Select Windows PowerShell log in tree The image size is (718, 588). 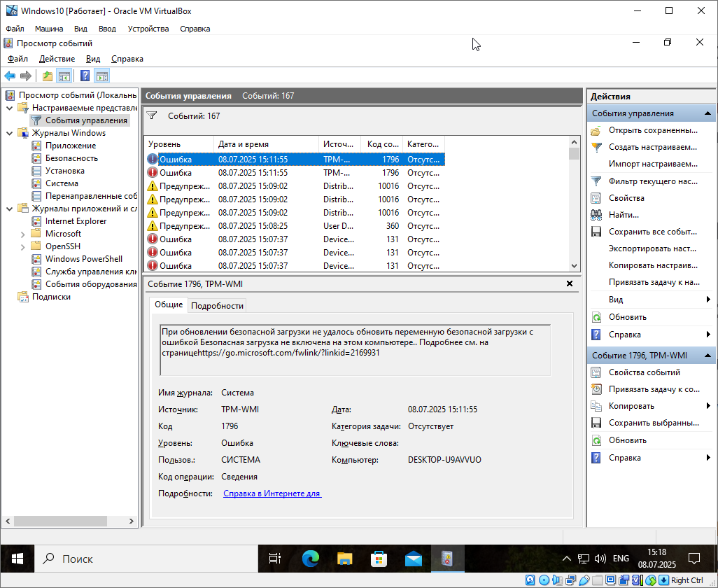[84, 259]
